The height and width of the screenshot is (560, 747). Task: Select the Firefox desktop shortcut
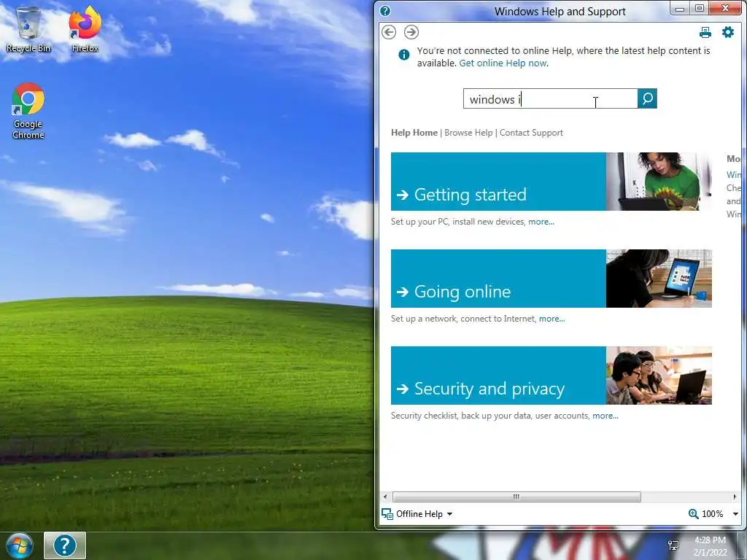point(85,29)
